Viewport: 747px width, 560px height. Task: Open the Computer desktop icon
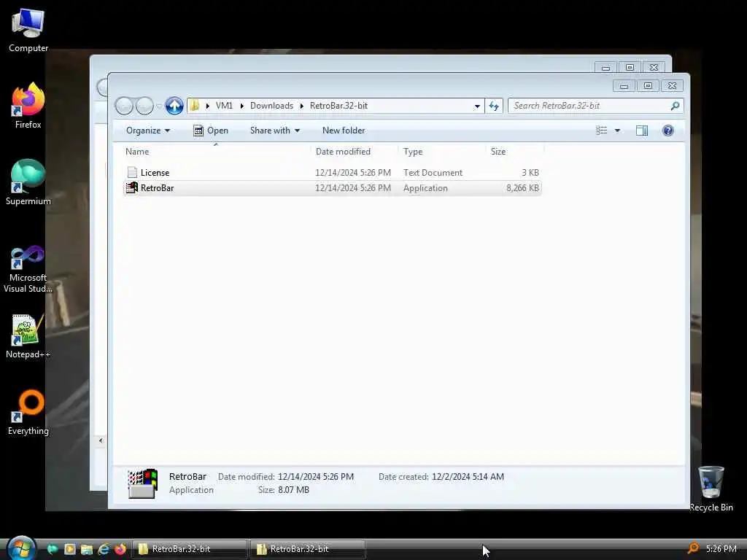28,30
